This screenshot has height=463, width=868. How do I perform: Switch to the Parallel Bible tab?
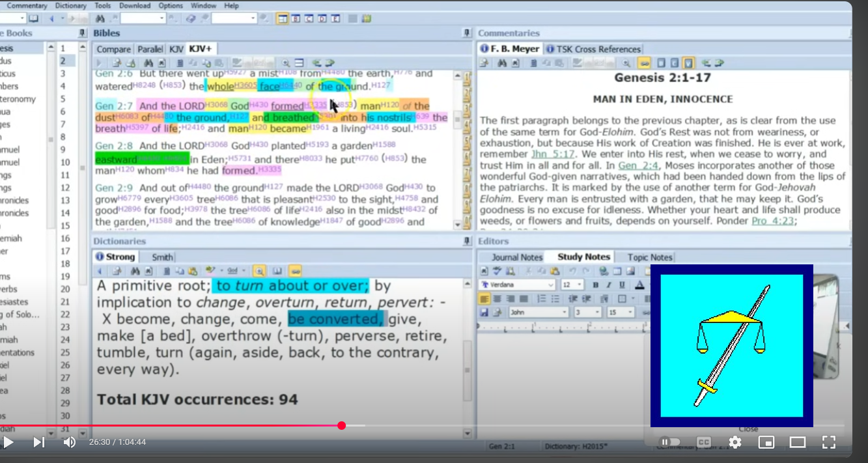tap(150, 49)
